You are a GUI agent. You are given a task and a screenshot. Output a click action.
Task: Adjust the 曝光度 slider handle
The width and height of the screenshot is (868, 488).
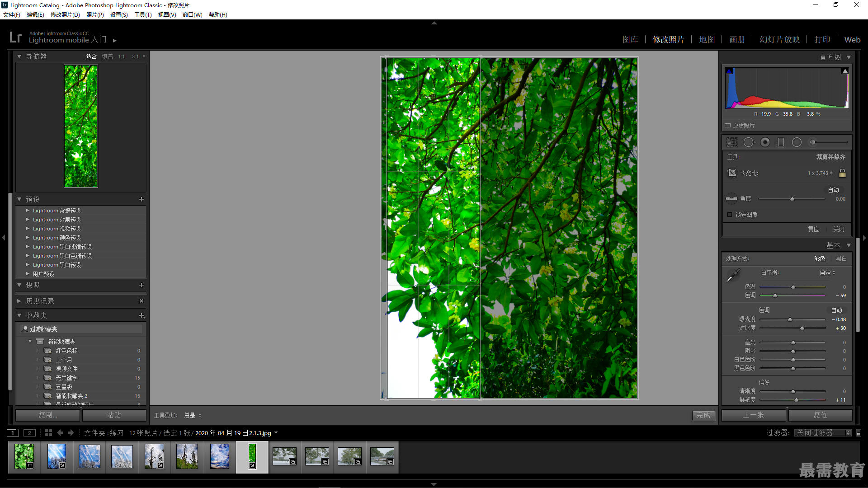[790, 319]
